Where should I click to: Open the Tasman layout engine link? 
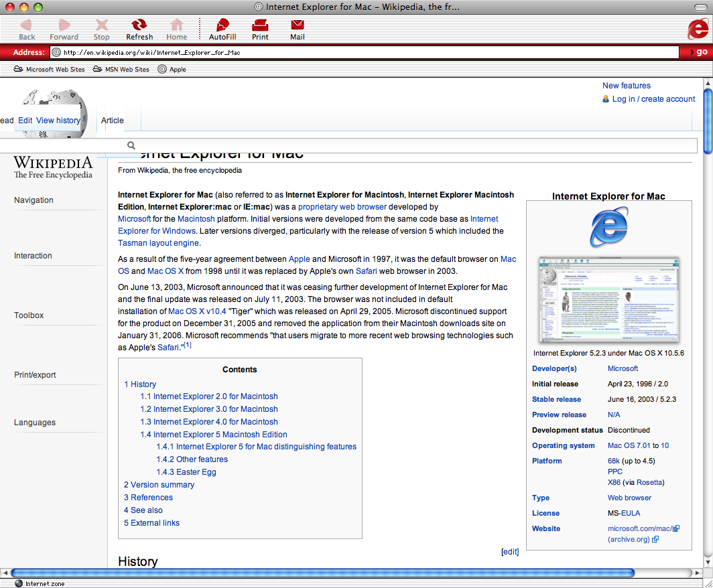point(158,243)
